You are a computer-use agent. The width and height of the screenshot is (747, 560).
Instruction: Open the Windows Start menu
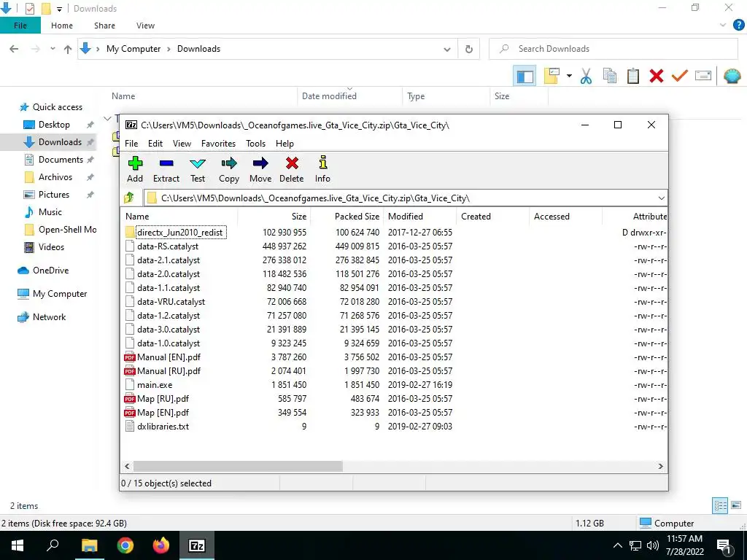pos(18,545)
